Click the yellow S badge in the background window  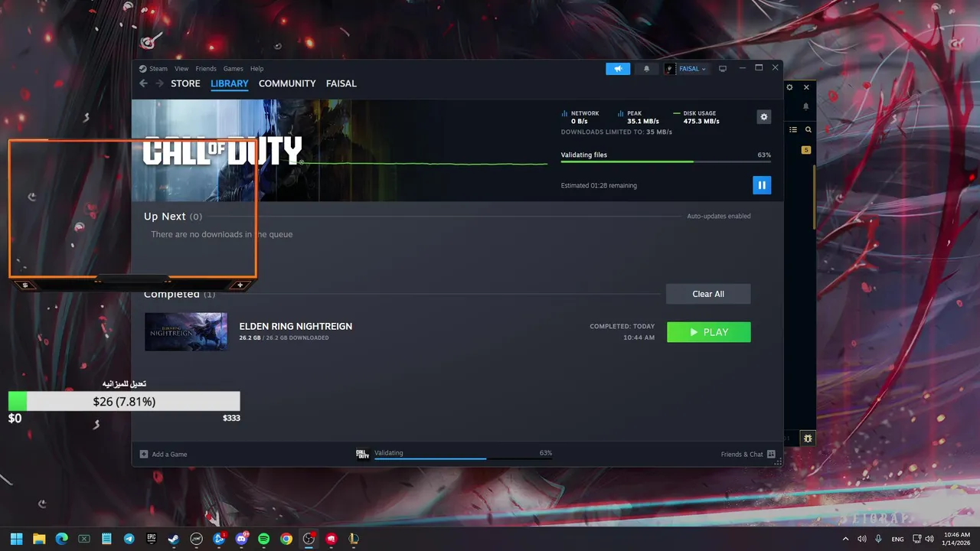[806, 150]
